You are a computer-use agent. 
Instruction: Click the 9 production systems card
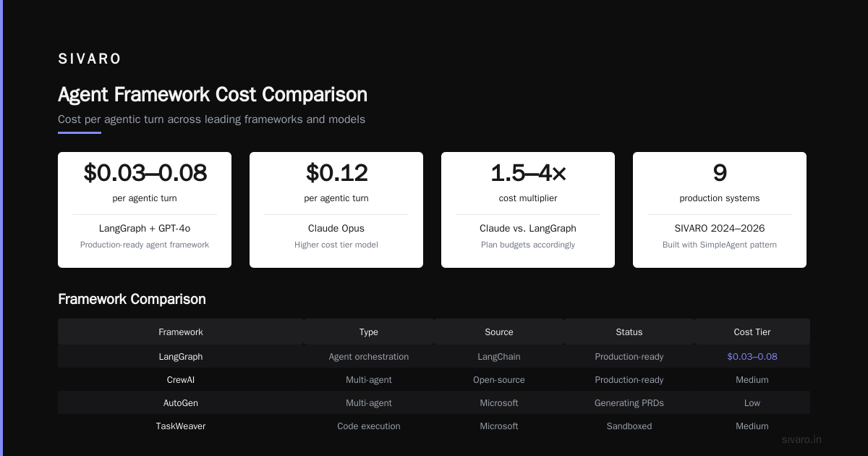tap(720, 210)
